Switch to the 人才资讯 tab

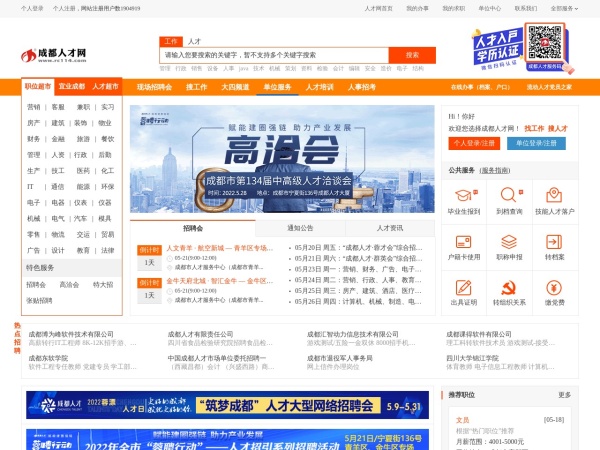(388, 228)
